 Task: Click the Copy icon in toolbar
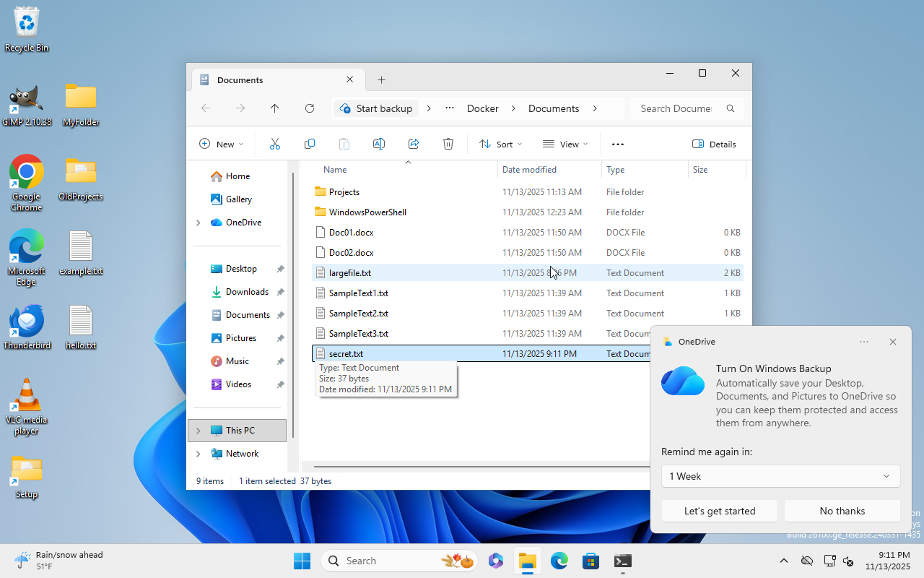[310, 144]
